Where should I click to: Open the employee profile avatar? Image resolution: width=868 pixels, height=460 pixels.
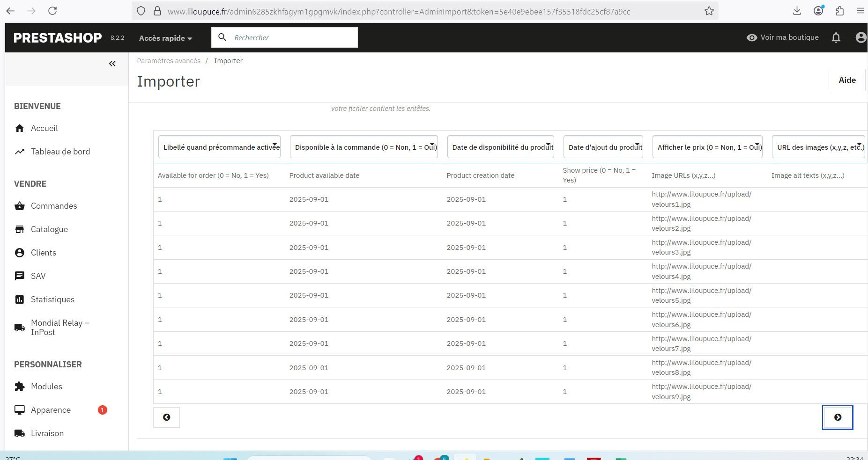click(861, 37)
